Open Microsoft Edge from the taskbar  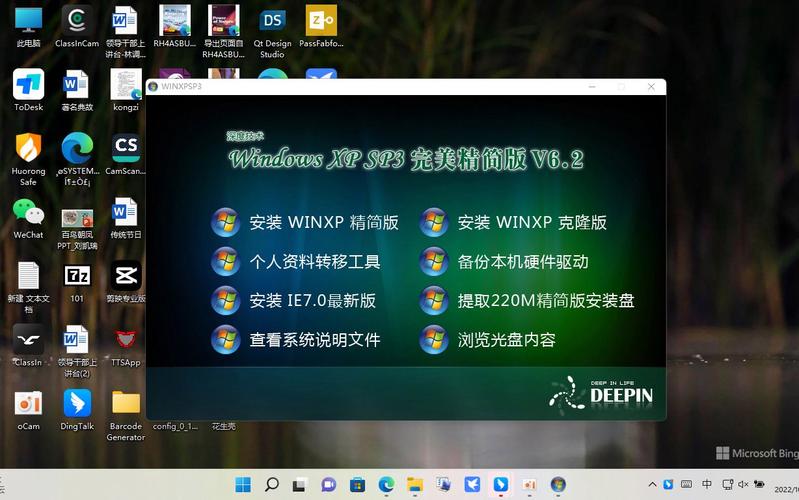point(386,485)
